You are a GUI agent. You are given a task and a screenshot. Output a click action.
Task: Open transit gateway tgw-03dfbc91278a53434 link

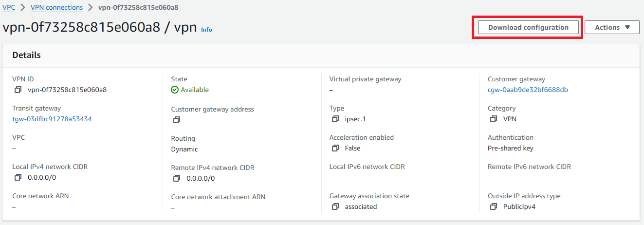[52, 119]
